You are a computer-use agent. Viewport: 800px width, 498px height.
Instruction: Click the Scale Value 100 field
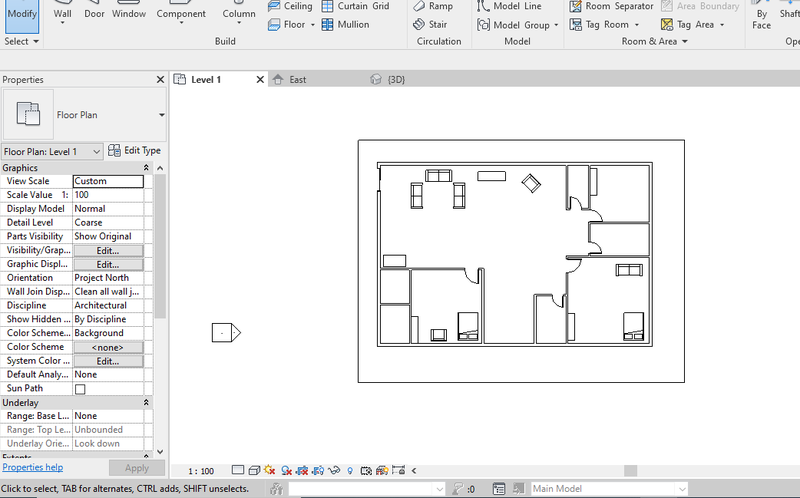click(x=108, y=195)
